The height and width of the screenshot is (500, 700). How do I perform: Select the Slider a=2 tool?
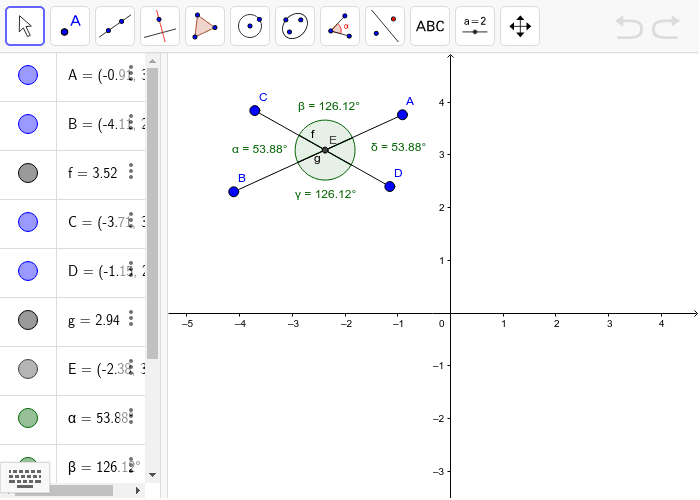click(x=475, y=26)
